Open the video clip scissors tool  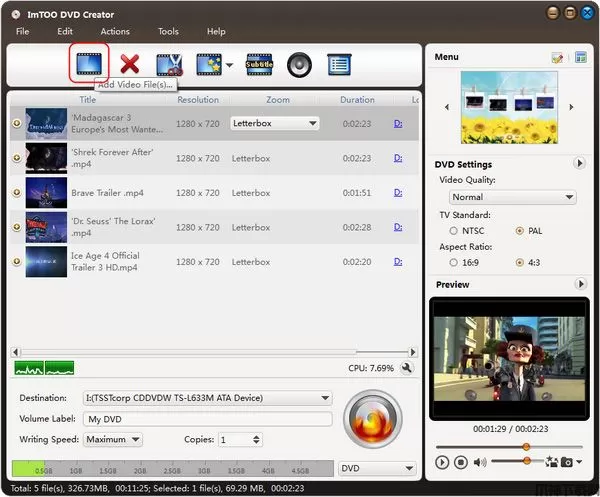(169, 66)
